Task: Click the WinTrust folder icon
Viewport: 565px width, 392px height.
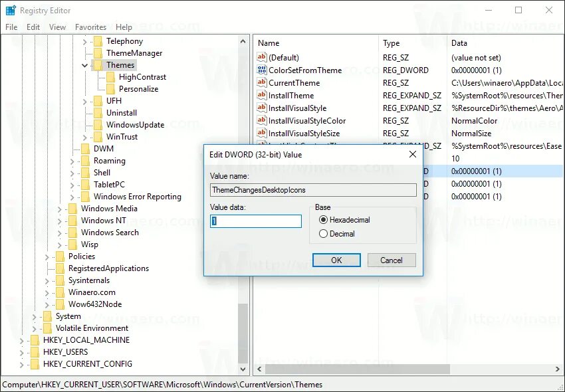Action: (98, 137)
